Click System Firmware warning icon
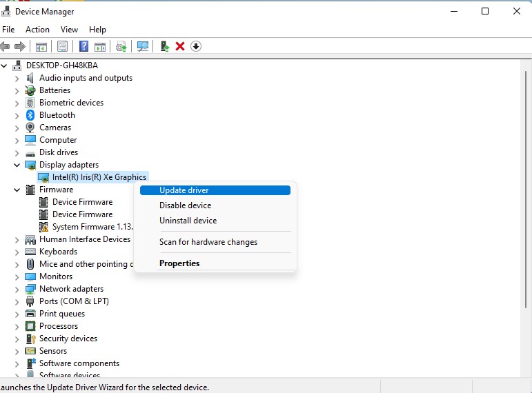Screen dimensions: 532x393 43,227
